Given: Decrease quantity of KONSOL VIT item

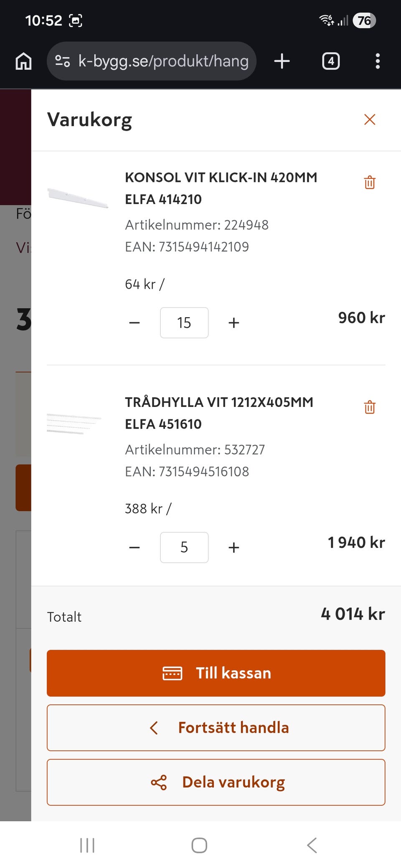Looking at the screenshot, I should coord(135,323).
